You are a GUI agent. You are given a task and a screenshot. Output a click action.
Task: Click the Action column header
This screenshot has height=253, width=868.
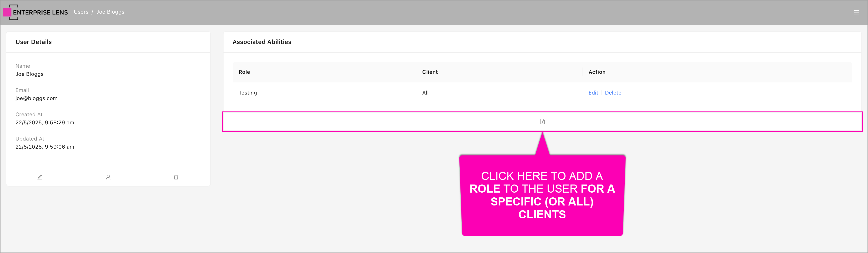pyautogui.click(x=597, y=72)
